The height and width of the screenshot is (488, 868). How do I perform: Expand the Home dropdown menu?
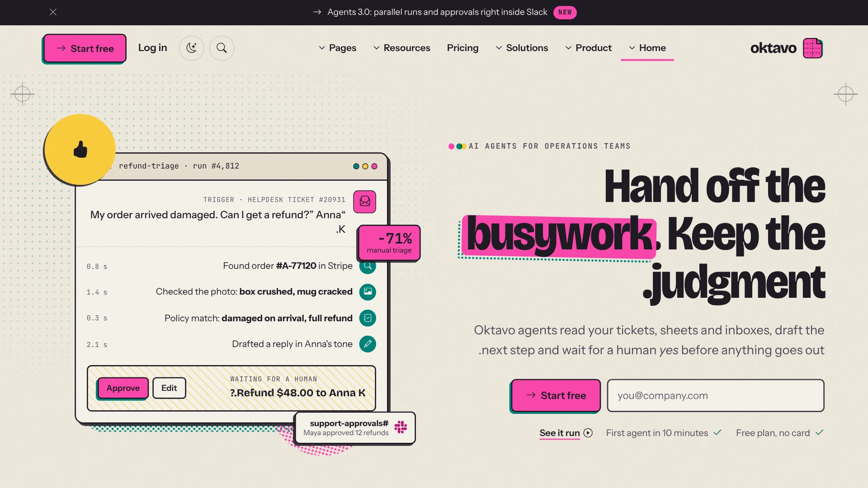click(647, 48)
